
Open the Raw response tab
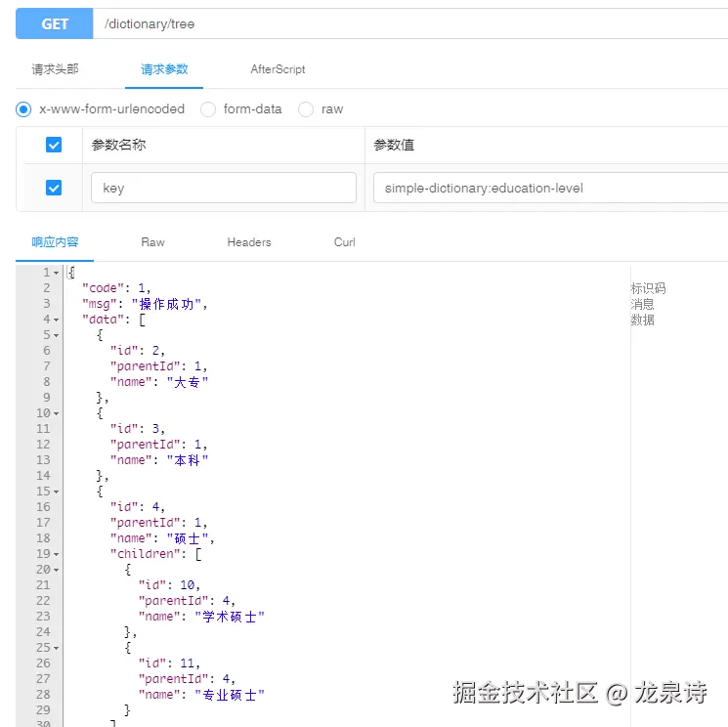coord(152,242)
